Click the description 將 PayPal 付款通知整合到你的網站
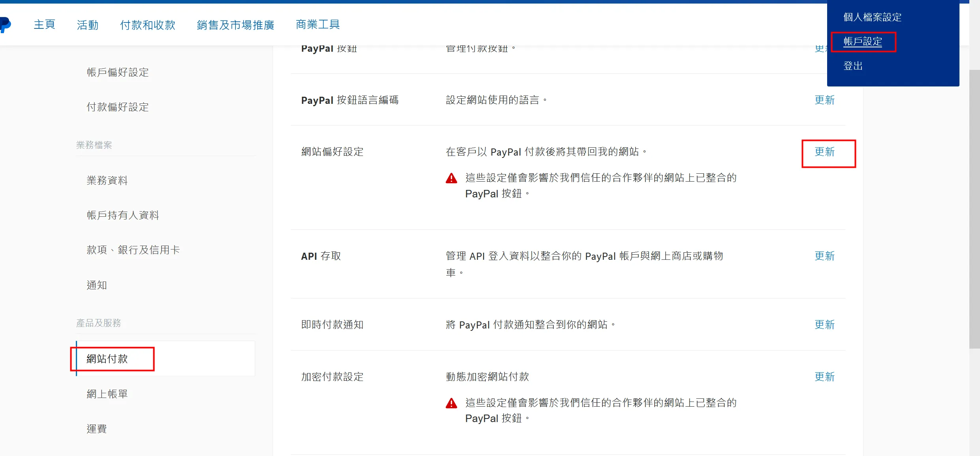 pos(530,325)
